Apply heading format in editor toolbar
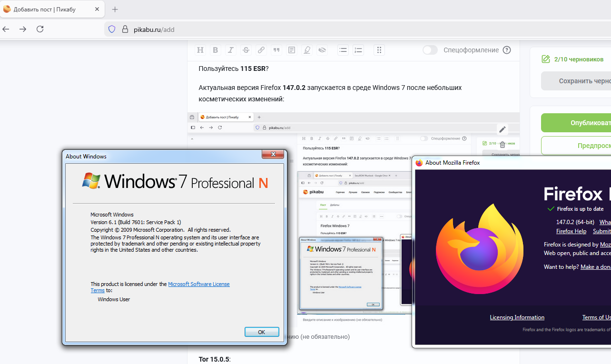Screen dimensions: 611x364 point(200,50)
